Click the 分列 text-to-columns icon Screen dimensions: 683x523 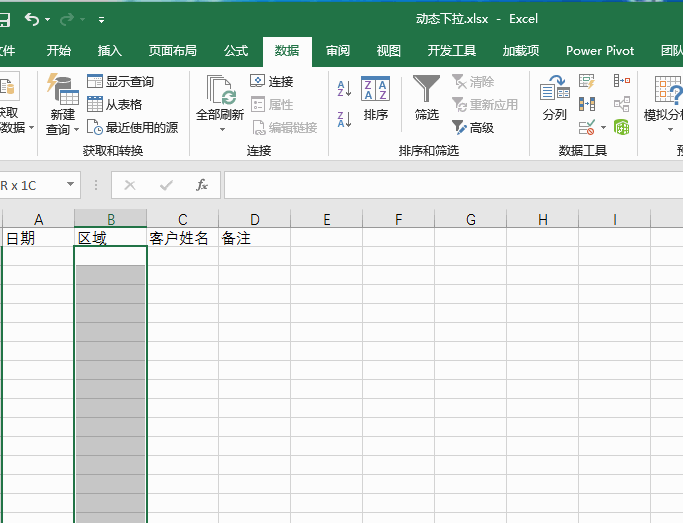point(554,88)
